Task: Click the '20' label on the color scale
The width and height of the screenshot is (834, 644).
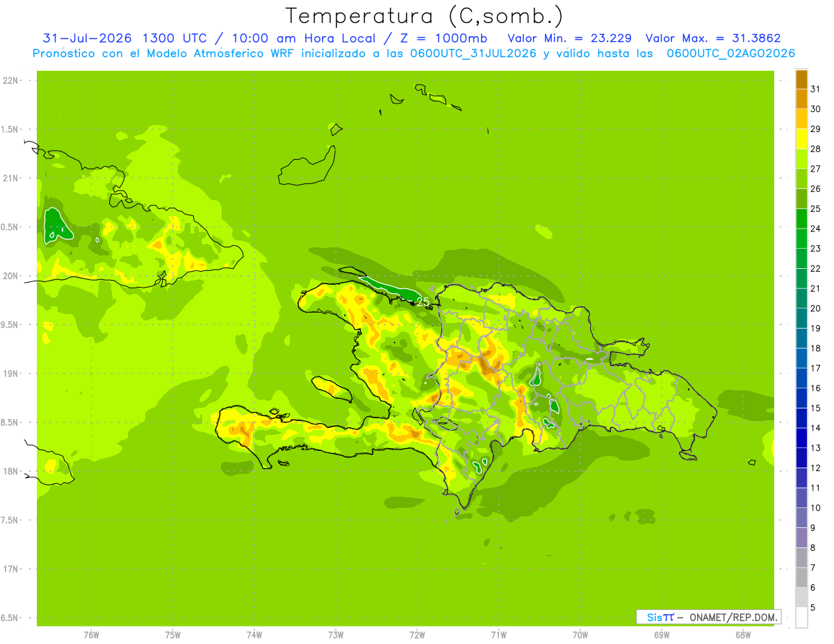Action: [816, 308]
